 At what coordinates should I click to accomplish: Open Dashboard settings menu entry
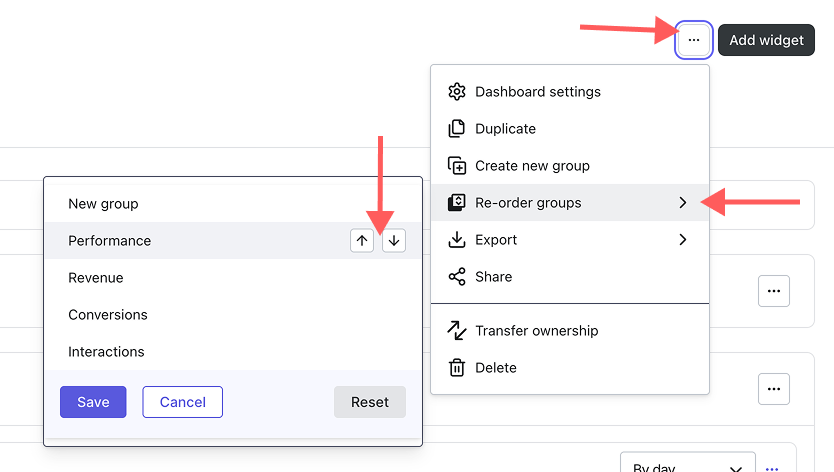(x=570, y=92)
